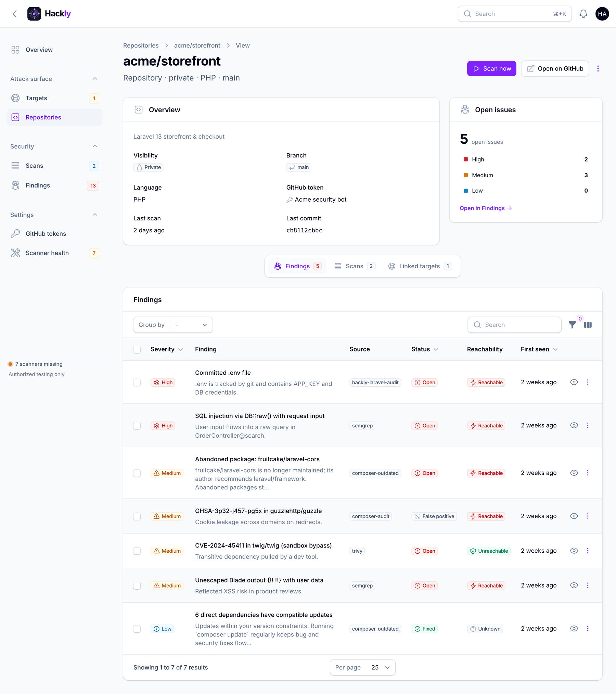Open the HA user avatar menu
Screen dimensions: 616x694
click(602, 14)
